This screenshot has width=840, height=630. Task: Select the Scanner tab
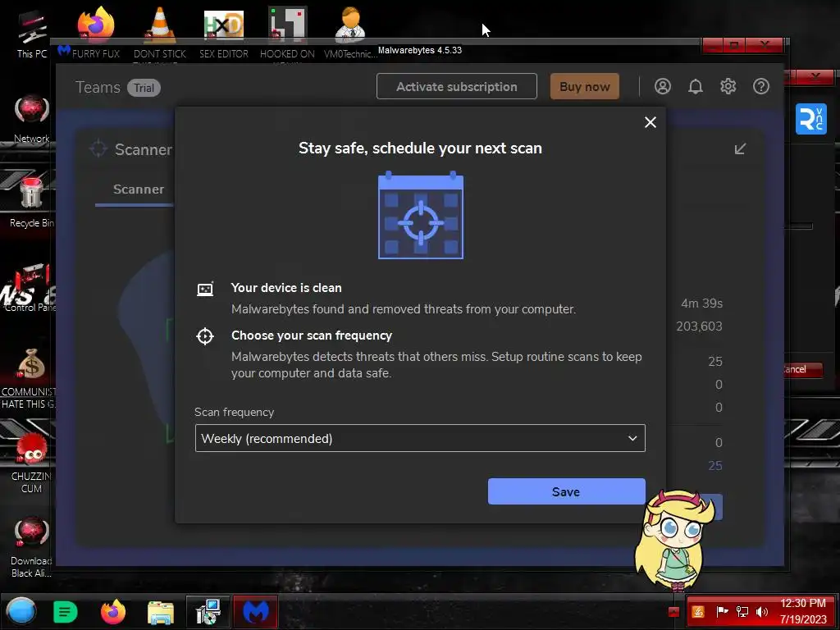[138, 189]
